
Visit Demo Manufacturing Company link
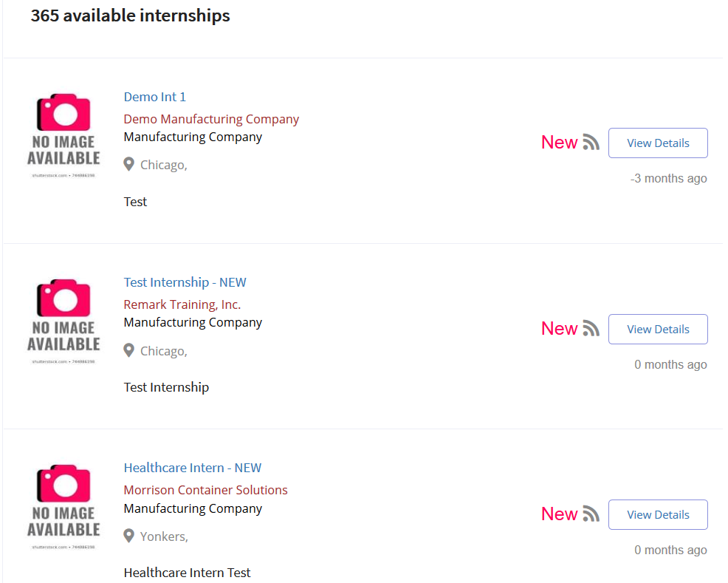click(x=211, y=119)
